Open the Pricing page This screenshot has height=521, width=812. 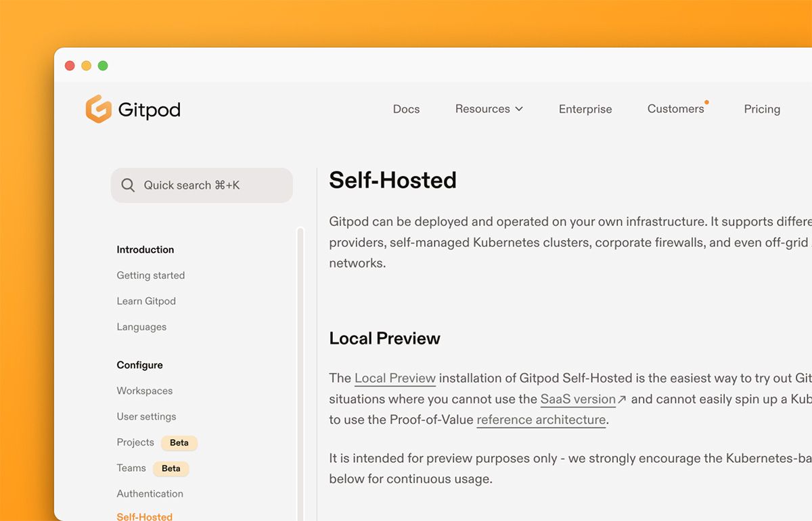(x=762, y=109)
